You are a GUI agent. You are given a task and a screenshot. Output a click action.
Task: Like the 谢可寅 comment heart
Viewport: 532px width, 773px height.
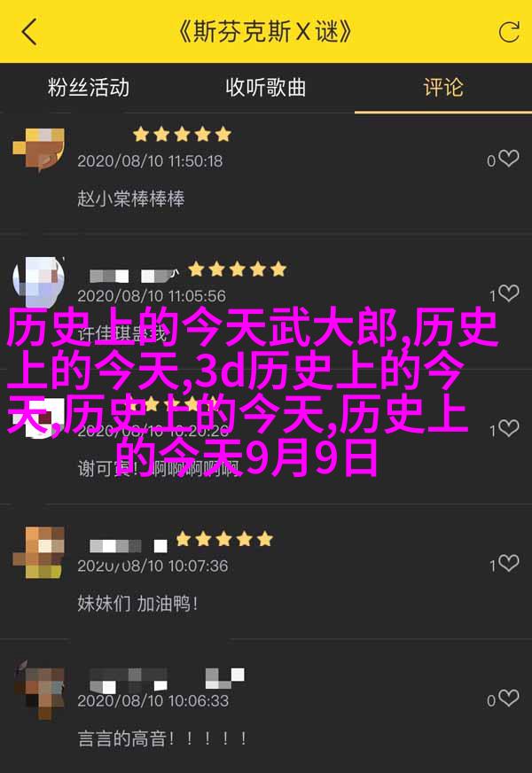click(508, 428)
